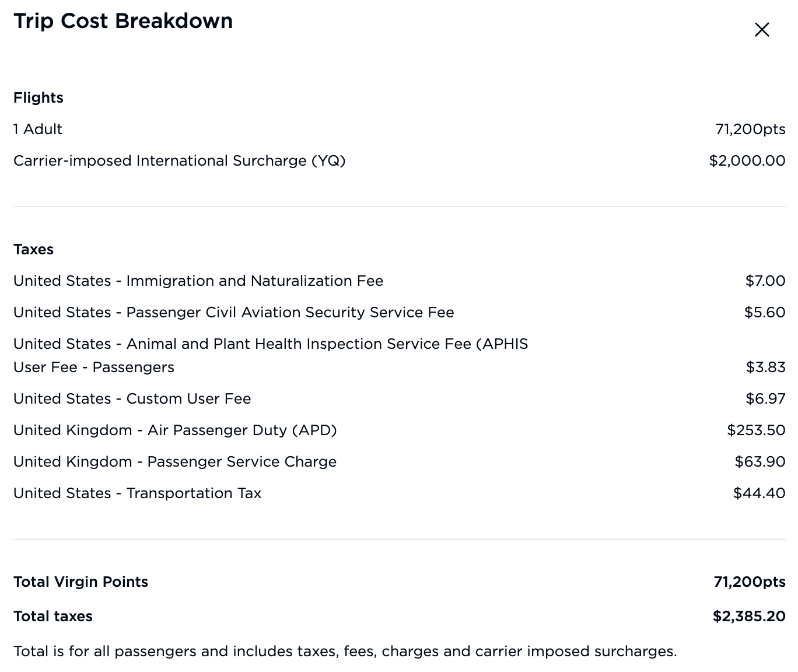Click the $7.00 fee amount
This screenshot has width=798, height=672.
point(765,281)
